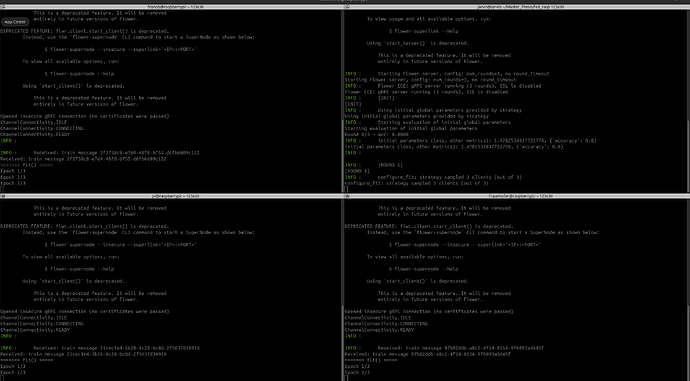Click 'DEPRECATED FEATURE' line in top-left pane
This screenshot has width=690, height=381.
(x=84, y=31)
